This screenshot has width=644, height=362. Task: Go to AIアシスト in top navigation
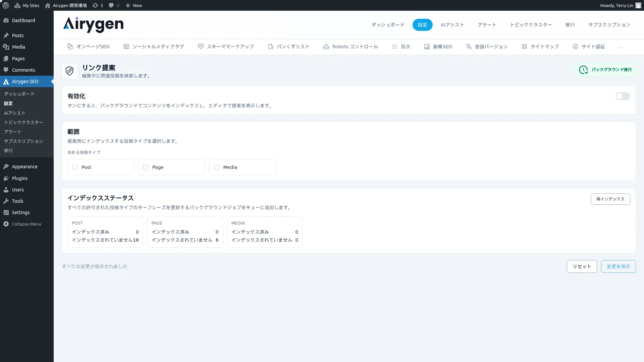(x=452, y=25)
